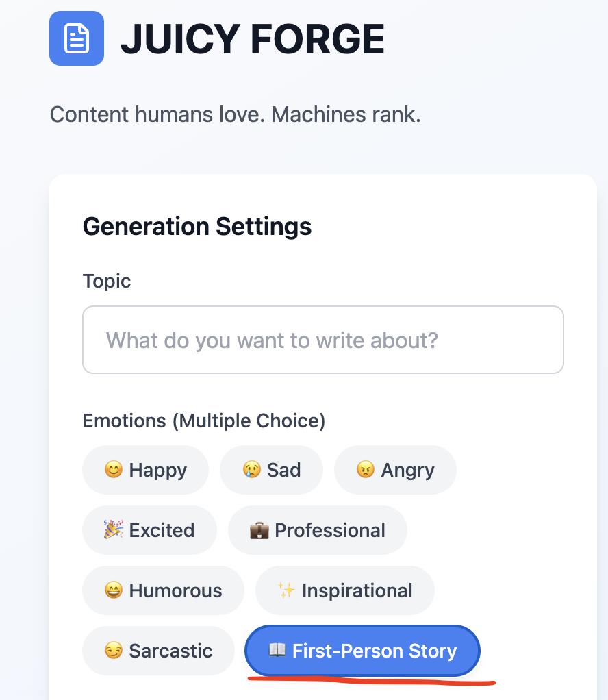Enable the Angry emotion option
The image size is (608, 700).
click(395, 470)
